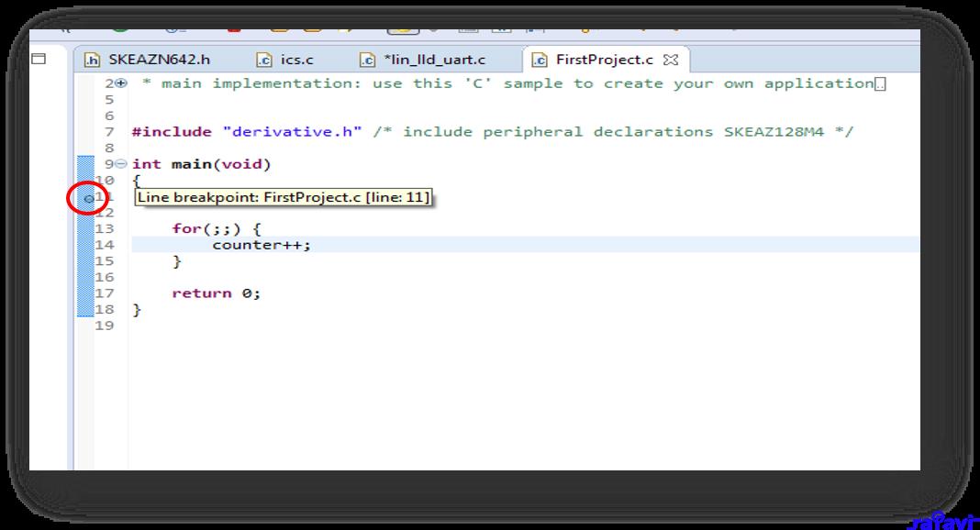
Task: Click the FirstProject.c tab file icon
Action: click(x=540, y=61)
